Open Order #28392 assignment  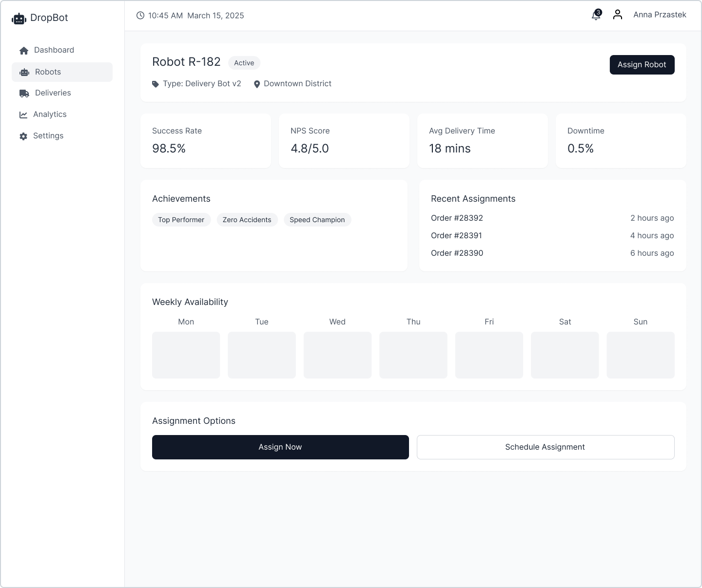point(457,218)
